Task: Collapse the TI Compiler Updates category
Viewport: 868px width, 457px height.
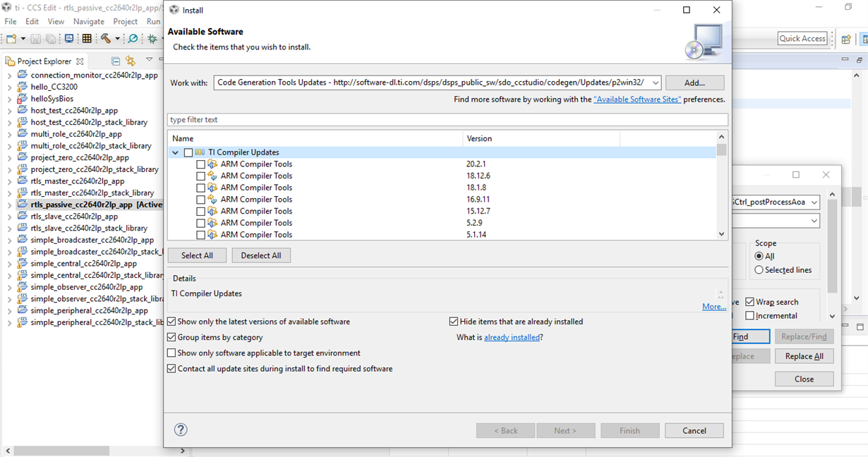Action: [175, 152]
